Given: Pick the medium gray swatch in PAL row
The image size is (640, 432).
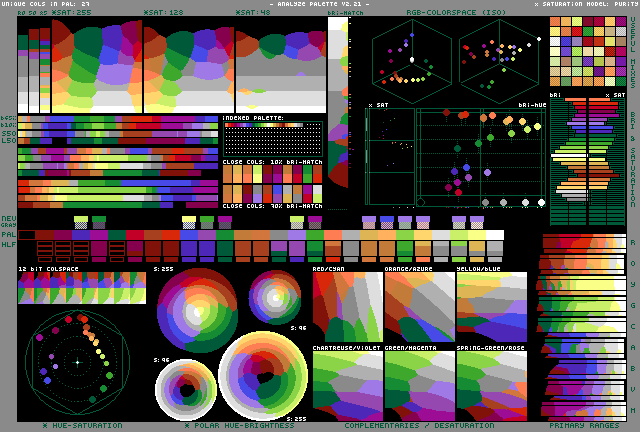Looking at the screenshot, I should [279, 235].
